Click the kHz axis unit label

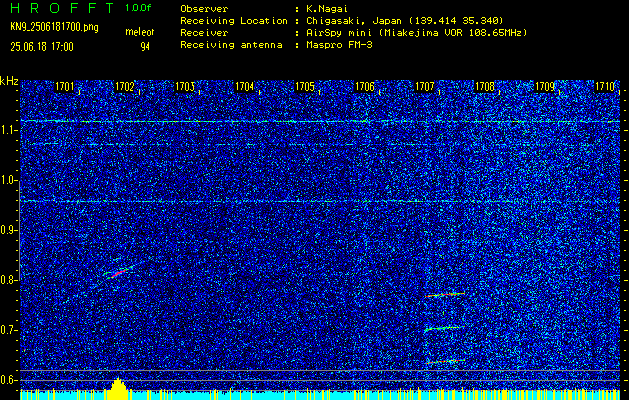tap(9, 81)
